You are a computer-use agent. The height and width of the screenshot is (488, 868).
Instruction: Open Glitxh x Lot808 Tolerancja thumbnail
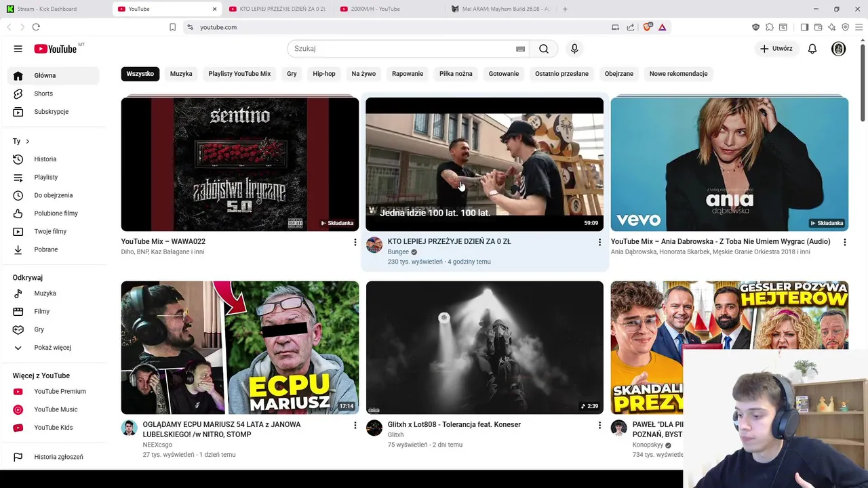pyautogui.click(x=484, y=348)
